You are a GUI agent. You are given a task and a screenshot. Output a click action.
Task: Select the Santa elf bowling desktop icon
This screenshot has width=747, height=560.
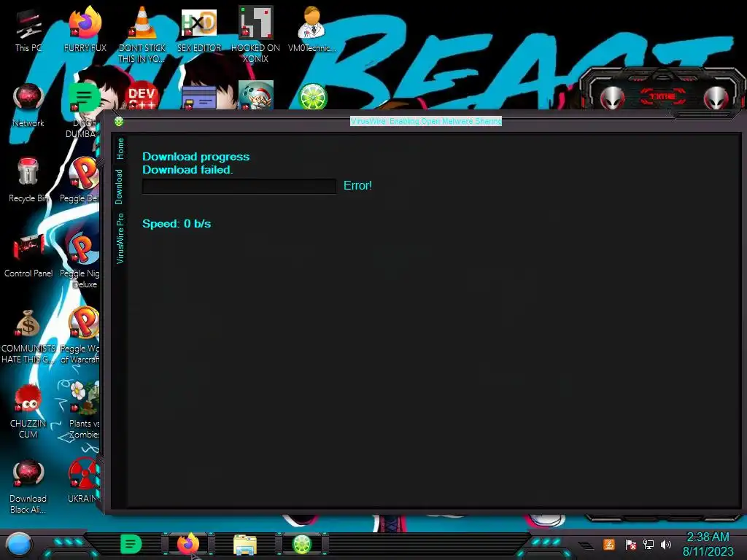coord(256,96)
